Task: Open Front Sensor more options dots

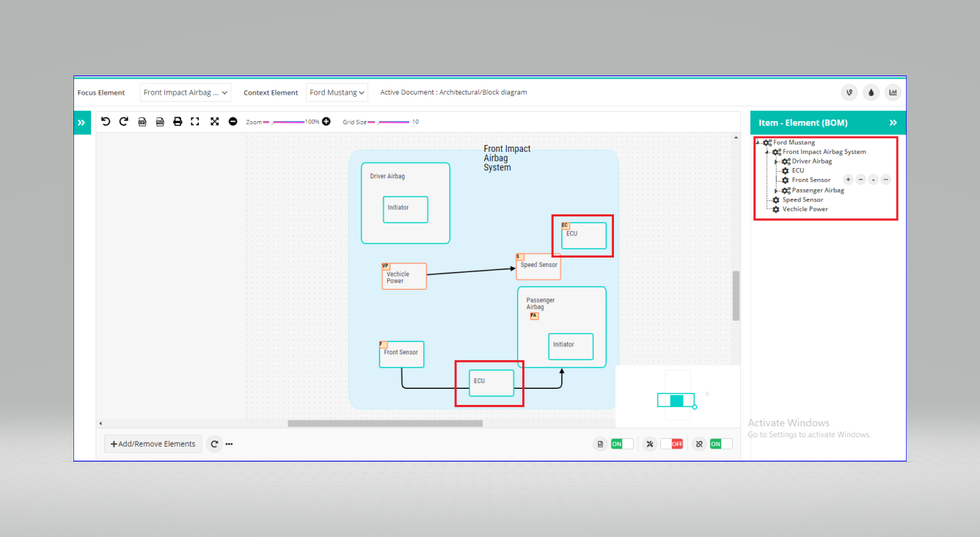Action: tap(885, 180)
